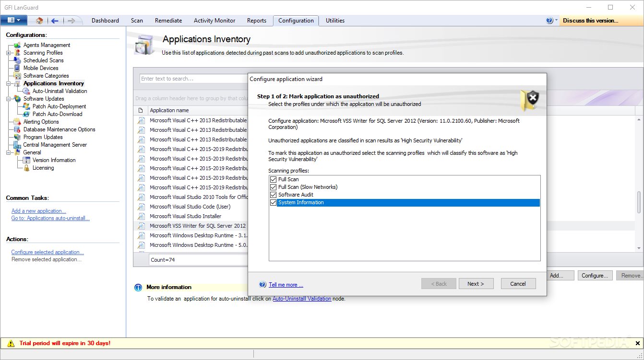Select Microsoft Visual Studio Installer row

point(191,216)
